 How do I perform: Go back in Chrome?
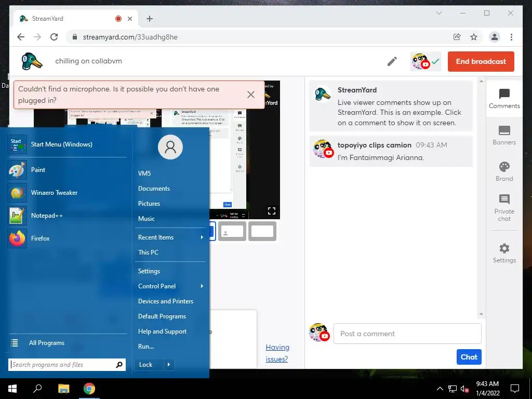21,37
